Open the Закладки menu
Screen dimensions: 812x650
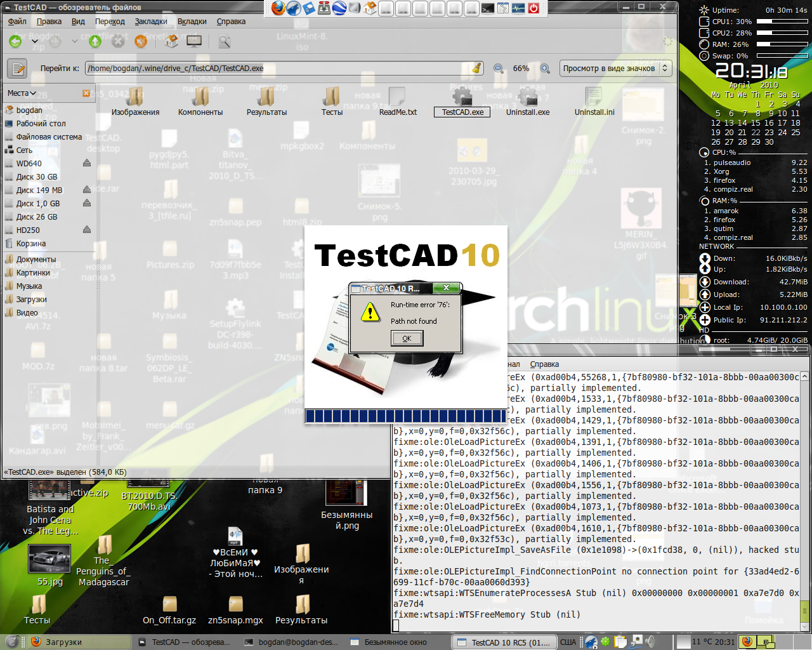(151, 22)
